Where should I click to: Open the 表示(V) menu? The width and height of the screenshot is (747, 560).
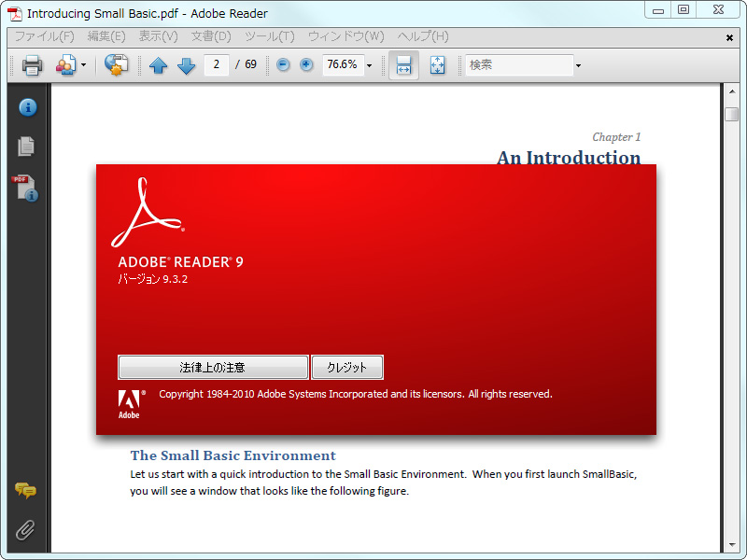pos(158,36)
